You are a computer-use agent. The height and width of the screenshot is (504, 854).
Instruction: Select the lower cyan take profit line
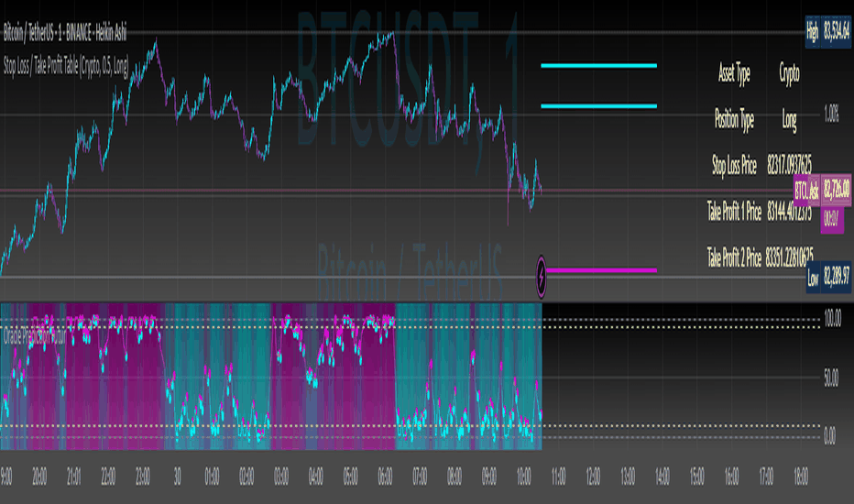(598, 105)
